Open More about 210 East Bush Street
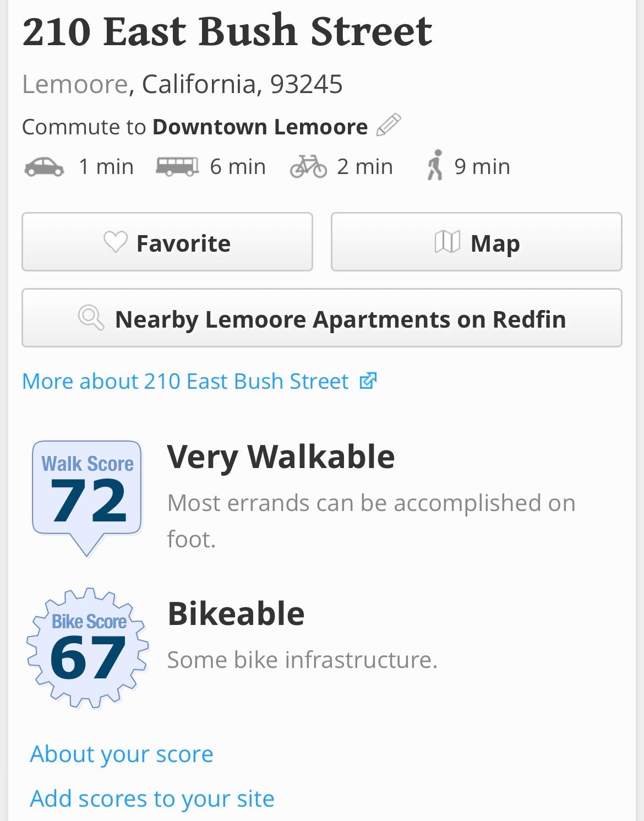The width and height of the screenshot is (644, 821). [185, 381]
